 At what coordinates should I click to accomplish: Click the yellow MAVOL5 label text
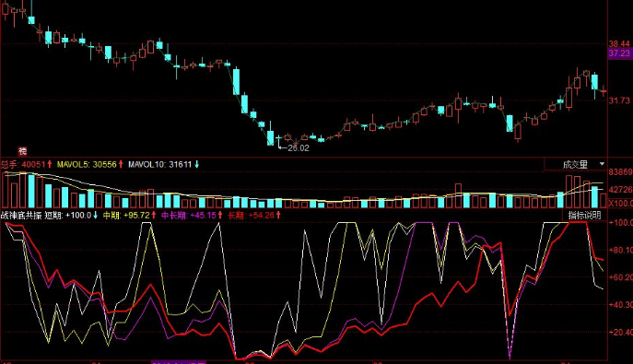point(74,164)
